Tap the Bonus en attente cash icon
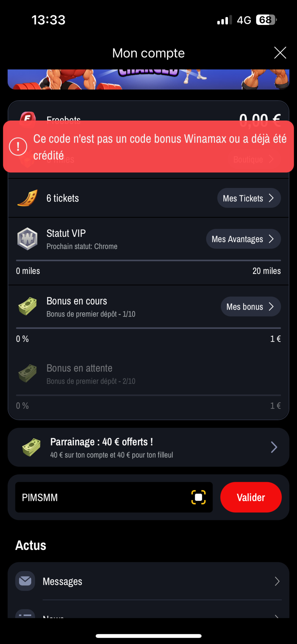This screenshot has width=297, height=644. pyautogui.click(x=28, y=374)
